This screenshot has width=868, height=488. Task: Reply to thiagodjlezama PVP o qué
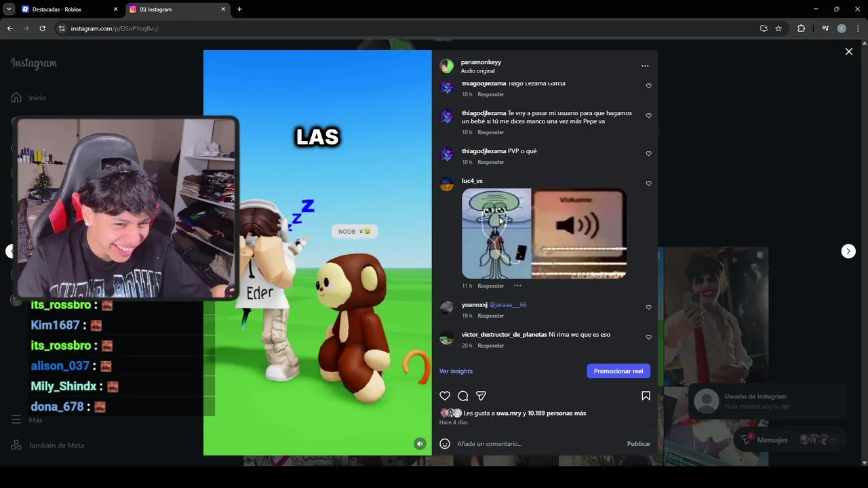pyautogui.click(x=490, y=163)
